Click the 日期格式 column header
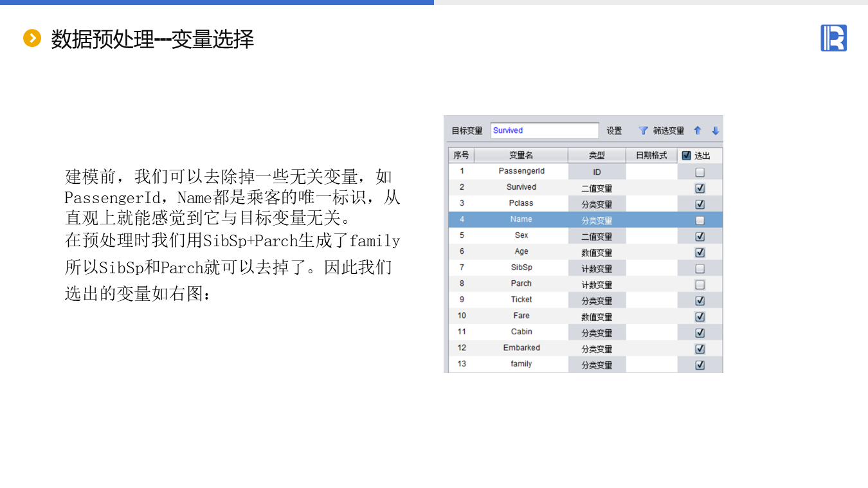The height and width of the screenshot is (488, 868). point(652,156)
